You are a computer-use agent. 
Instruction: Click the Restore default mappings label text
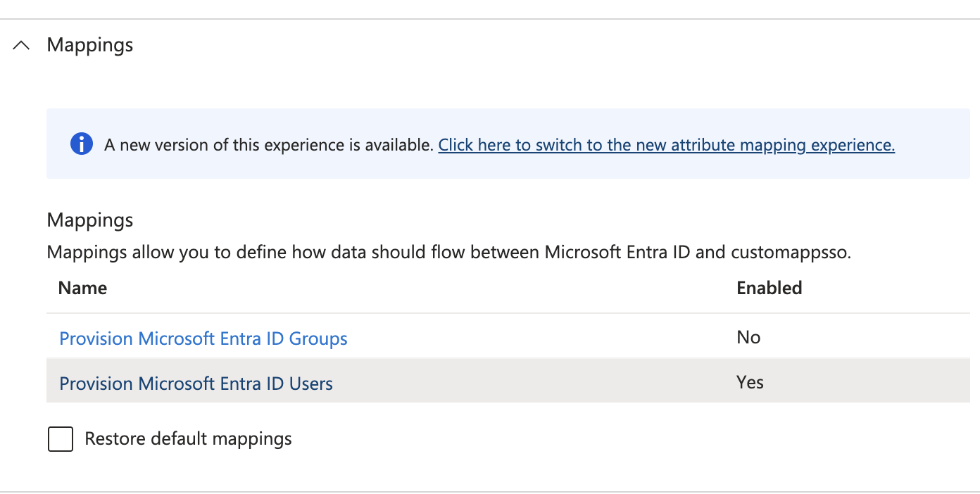pos(188,439)
